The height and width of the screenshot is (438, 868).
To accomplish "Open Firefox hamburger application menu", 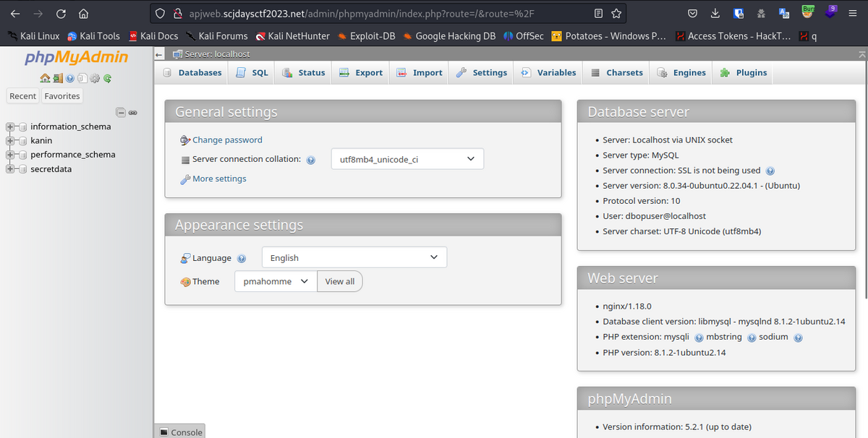I will click(853, 13).
